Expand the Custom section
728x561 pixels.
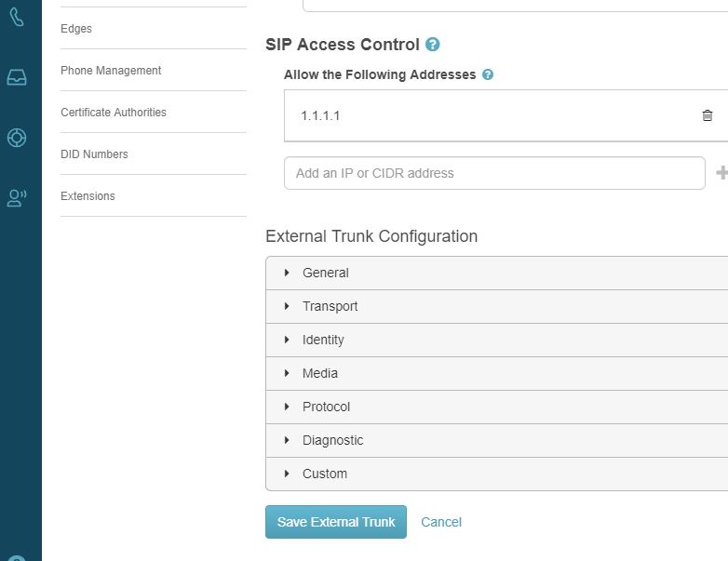324,474
